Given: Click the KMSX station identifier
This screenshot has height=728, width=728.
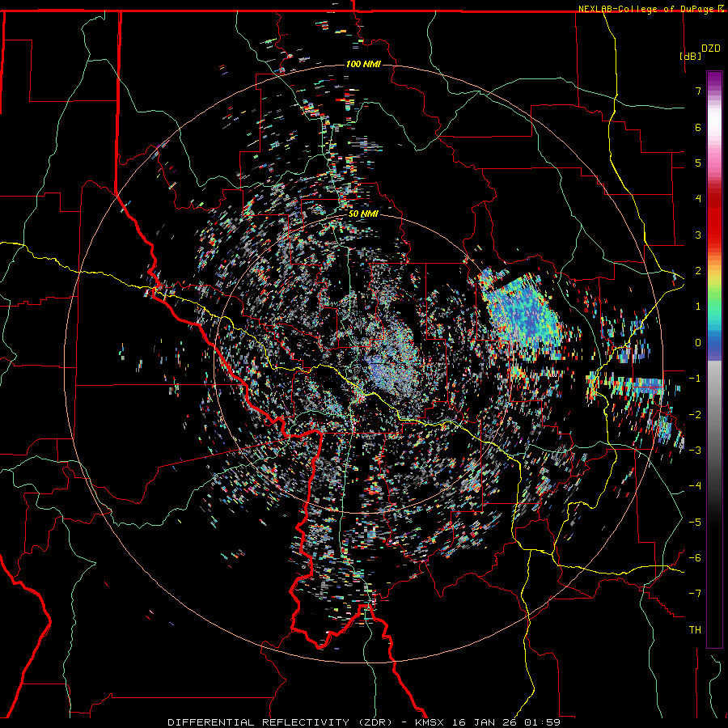Looking at the screenshot, I should tap(431, 722).
